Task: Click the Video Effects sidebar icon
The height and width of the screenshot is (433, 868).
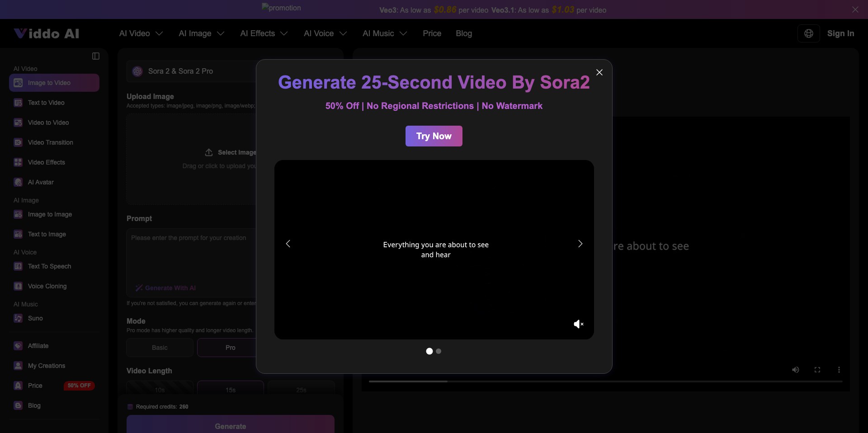Action: tap(18, 162)
